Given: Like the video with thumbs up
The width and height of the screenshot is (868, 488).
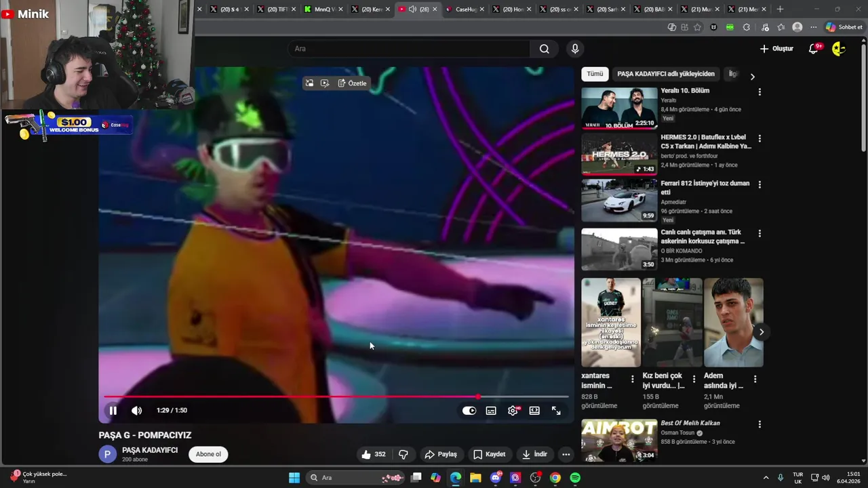Looking at the screenshot, I should [x=374, y=454].
